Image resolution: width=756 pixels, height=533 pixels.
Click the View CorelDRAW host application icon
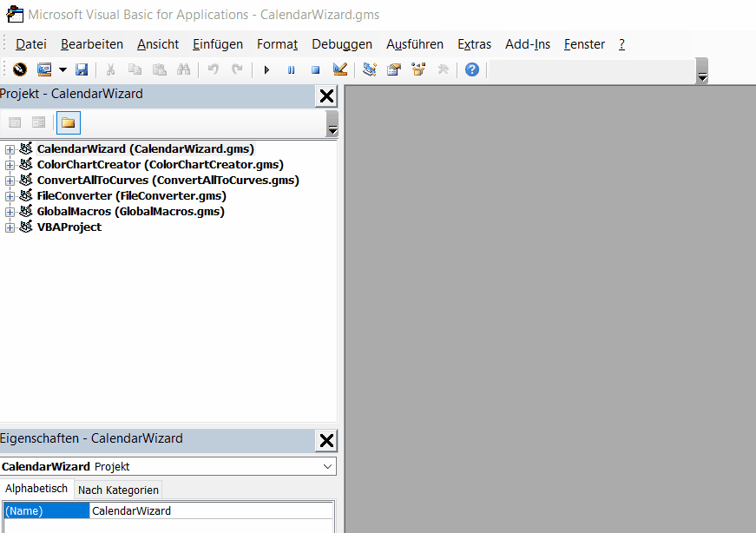coord(20,69)
